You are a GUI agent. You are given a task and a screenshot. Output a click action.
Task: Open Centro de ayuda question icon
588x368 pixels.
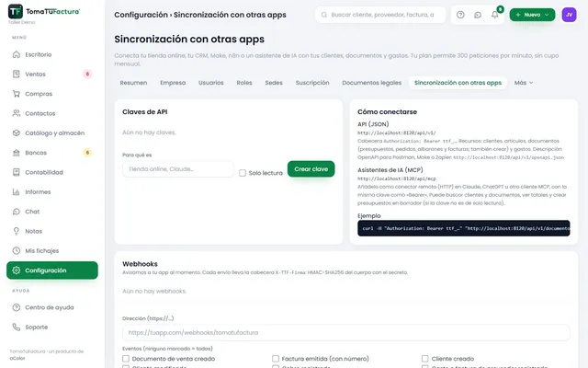click(17, 307)
